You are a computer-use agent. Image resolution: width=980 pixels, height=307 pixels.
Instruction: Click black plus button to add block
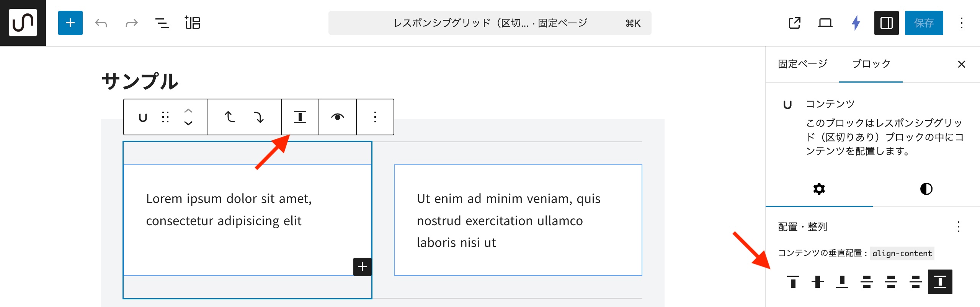pyautogui.click(x=362, y=267)
